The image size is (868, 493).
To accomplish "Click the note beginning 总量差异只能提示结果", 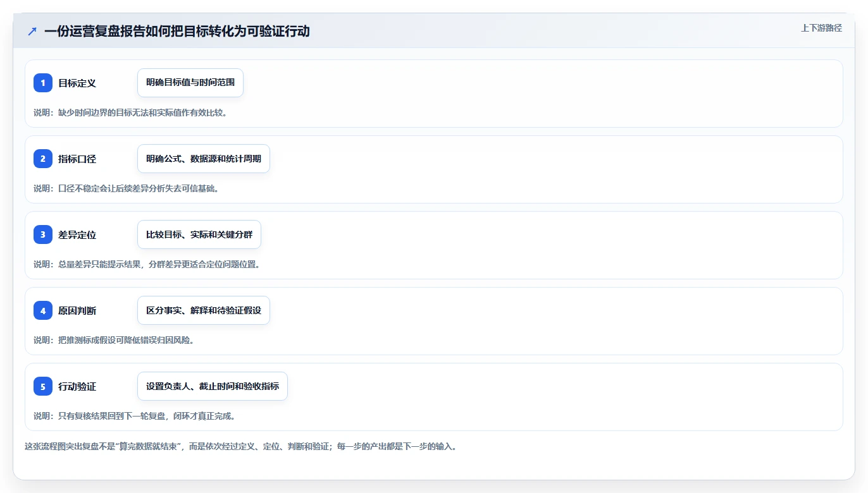I will 147,264.
